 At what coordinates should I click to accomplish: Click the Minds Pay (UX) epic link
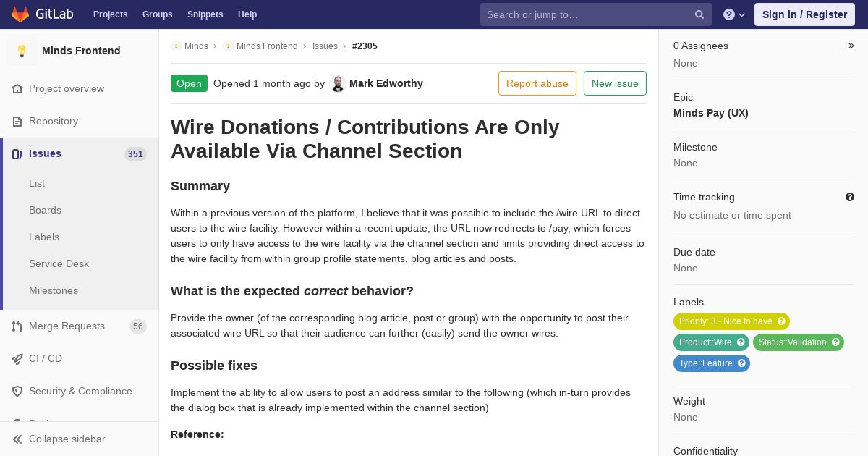point(711,113)
